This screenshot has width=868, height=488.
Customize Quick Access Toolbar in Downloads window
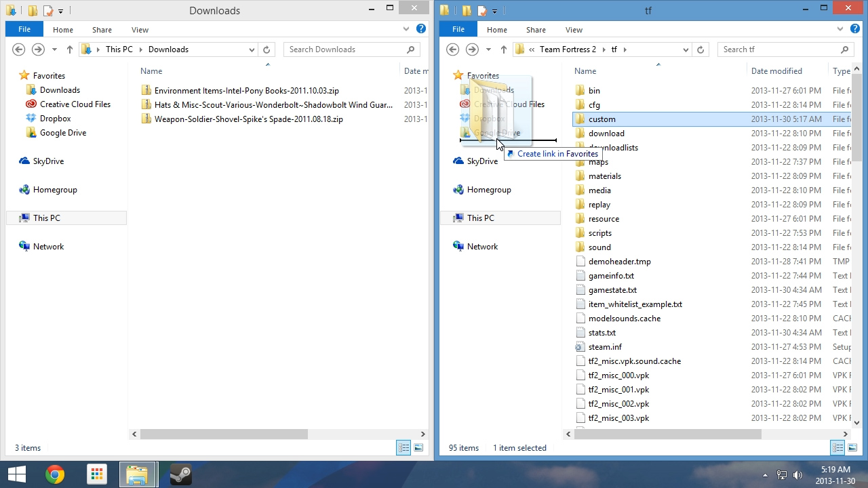60,12
